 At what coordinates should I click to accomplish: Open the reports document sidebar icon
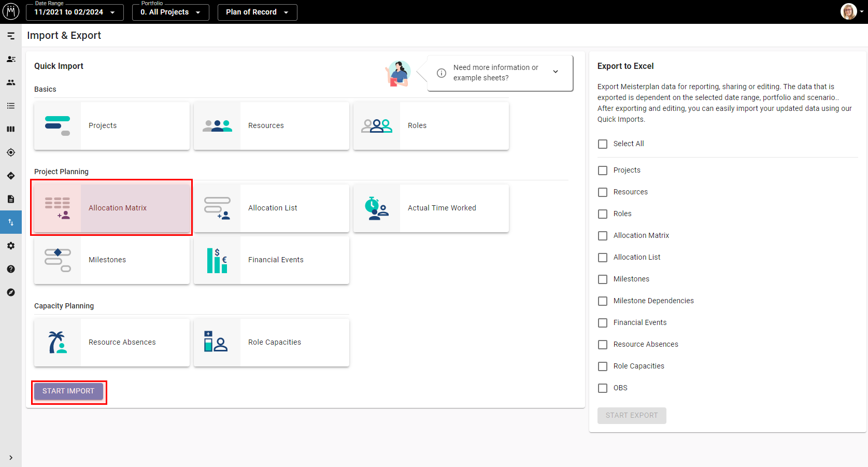(x=11, y=199)
